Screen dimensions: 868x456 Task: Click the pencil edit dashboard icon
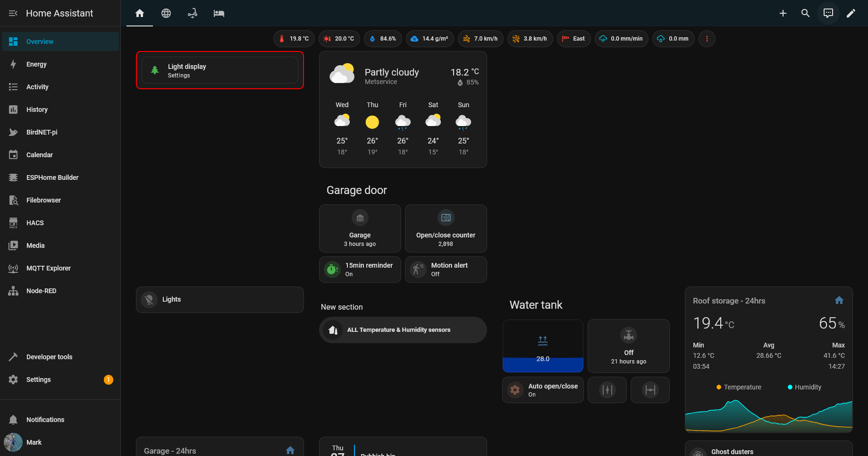point(851,13)
